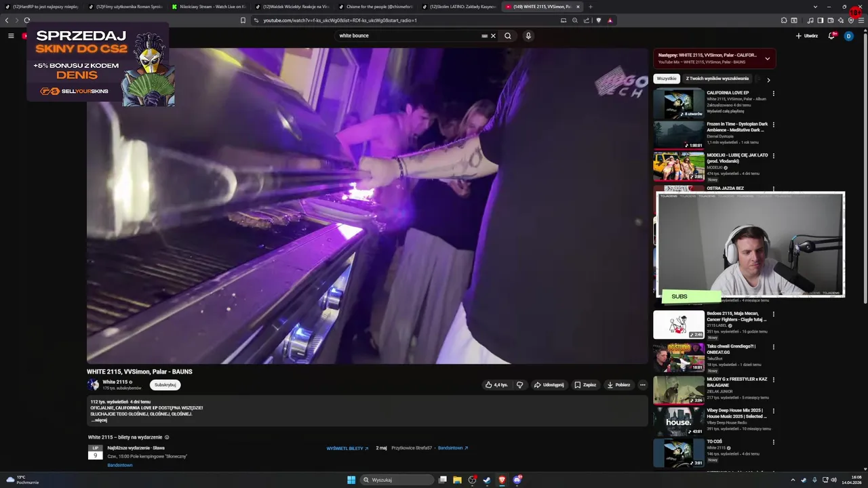Viewport: 868px width, 488px height.
Task: Open options for Bedoes 2115 video
Action: click(x=773, y=314)
